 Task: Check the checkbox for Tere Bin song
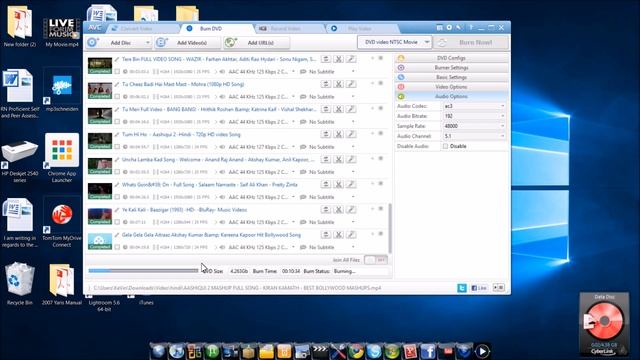pos(117,71)
